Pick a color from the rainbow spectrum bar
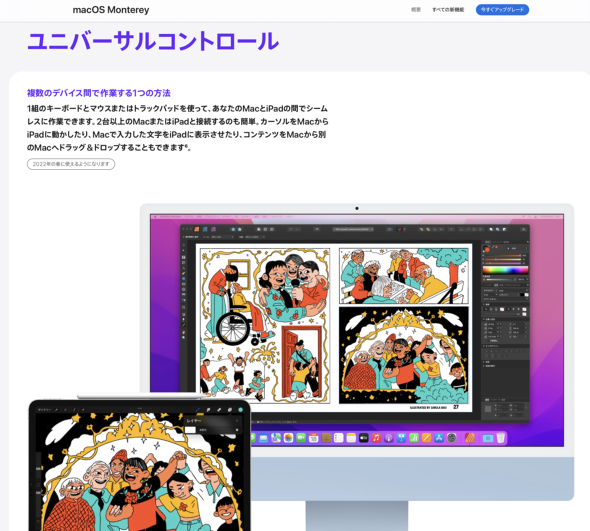 coord(505,269)
